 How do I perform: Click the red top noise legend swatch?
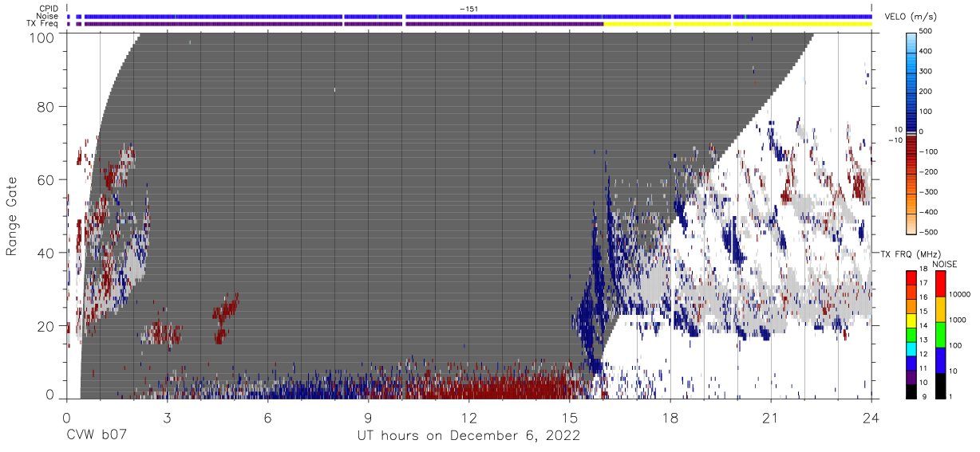[x=939, y=283]
